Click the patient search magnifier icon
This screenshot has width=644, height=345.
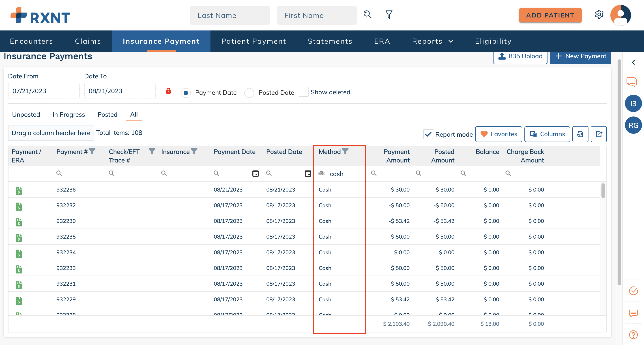[x=367, y=15]
